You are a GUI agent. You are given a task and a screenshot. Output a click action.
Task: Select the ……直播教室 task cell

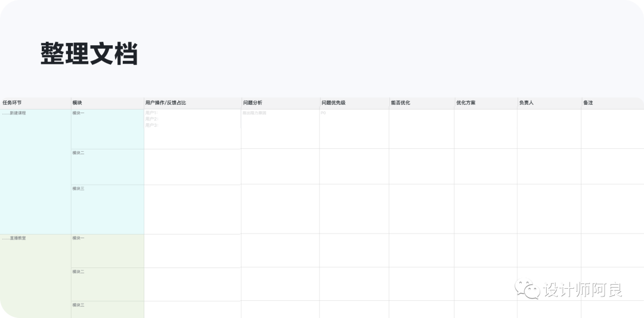[x=35, y=276]
